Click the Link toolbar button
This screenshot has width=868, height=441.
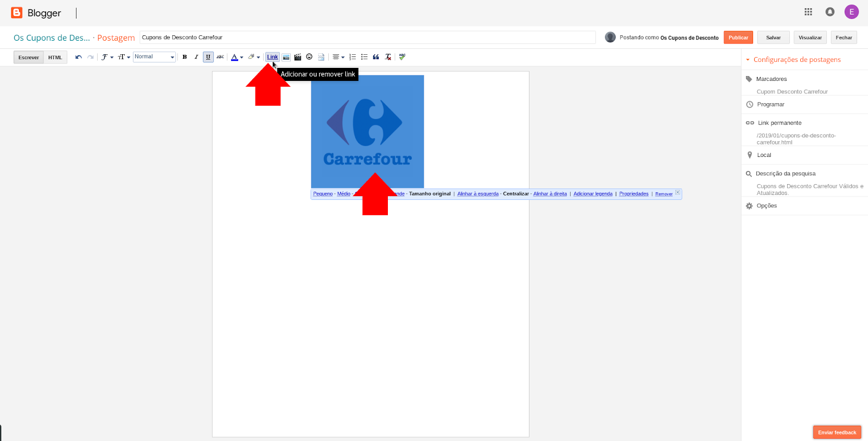[272, 57]
